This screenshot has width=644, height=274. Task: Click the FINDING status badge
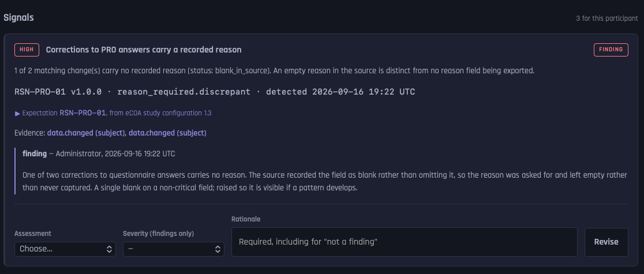611,50
